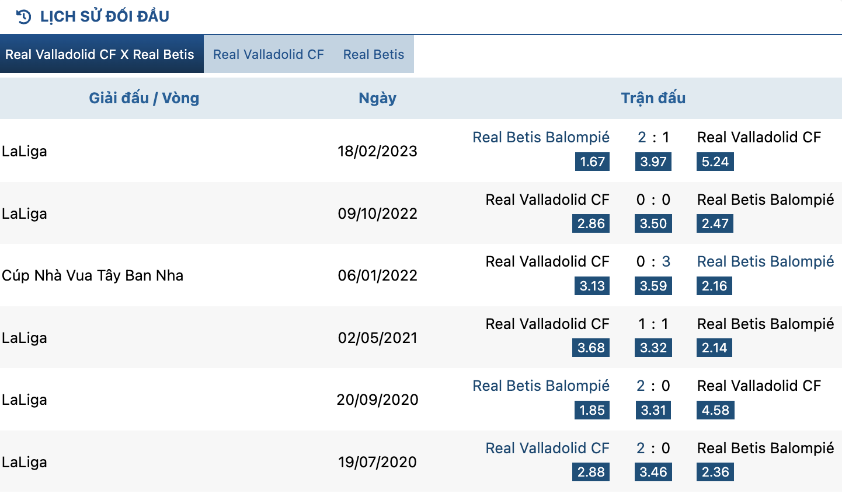The image size is (842, 504).
Task: Click the 2.14 odds badge
Action: (x=715, y=348)
